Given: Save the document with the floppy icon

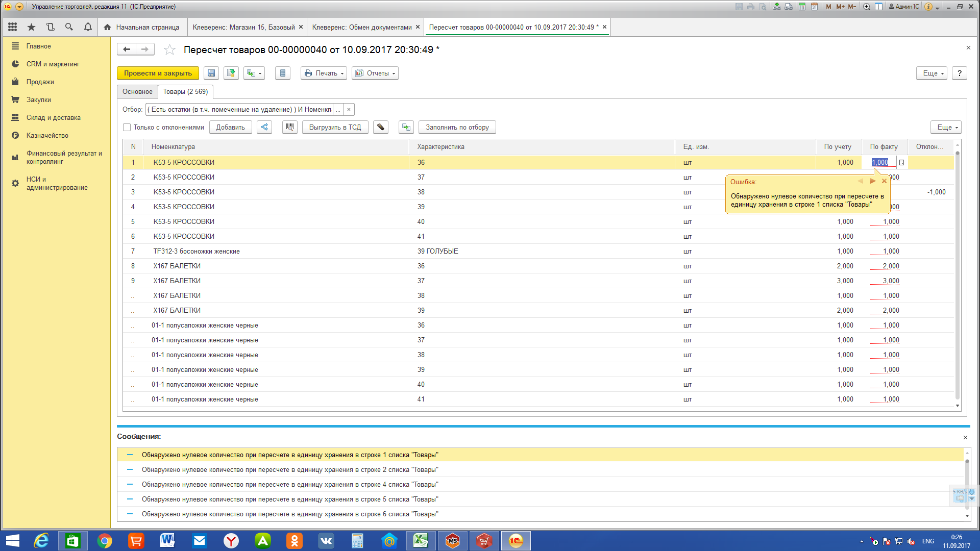Looking at the screenshot, I should [211, 73].
